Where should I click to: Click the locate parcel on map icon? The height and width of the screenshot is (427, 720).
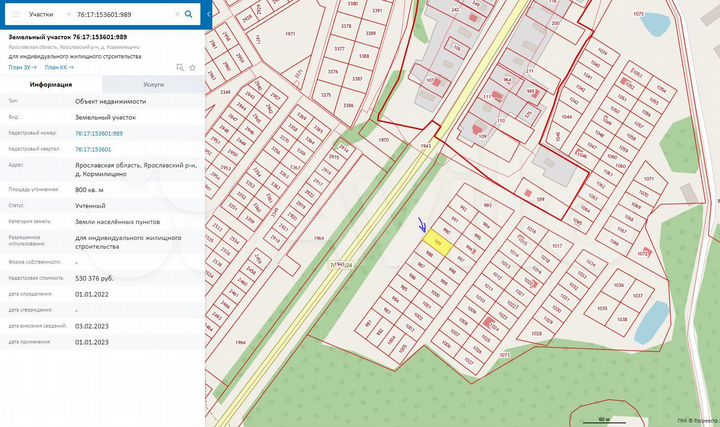point(180,67)
